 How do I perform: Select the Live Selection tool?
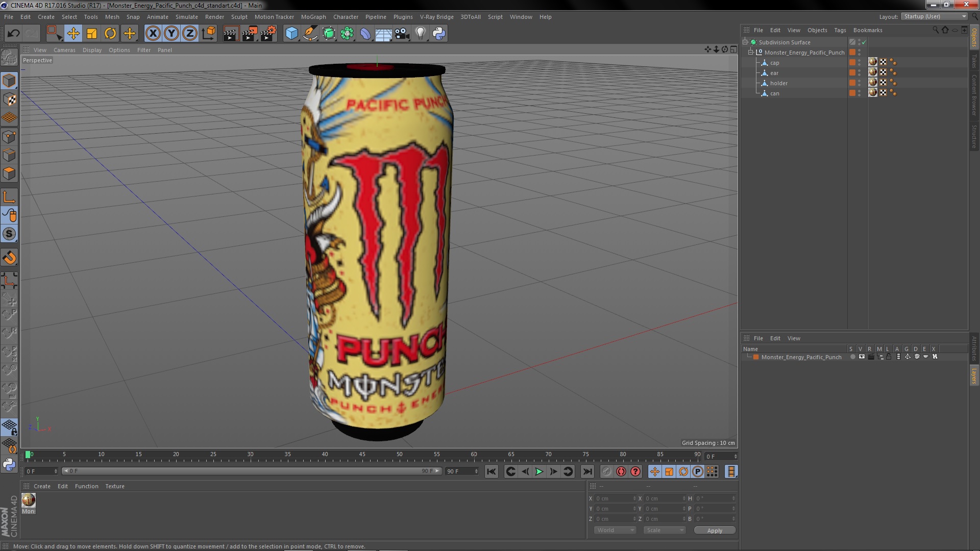54,34
